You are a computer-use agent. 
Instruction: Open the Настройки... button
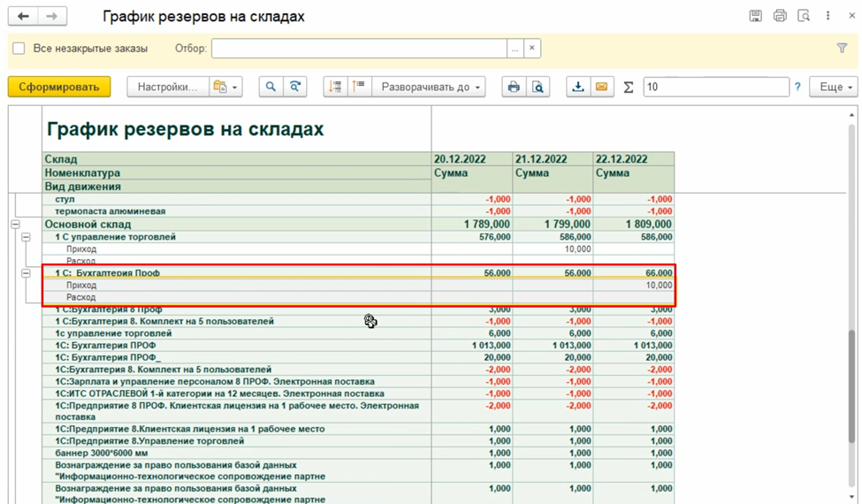pyautogui.click(x=168, y=87)
